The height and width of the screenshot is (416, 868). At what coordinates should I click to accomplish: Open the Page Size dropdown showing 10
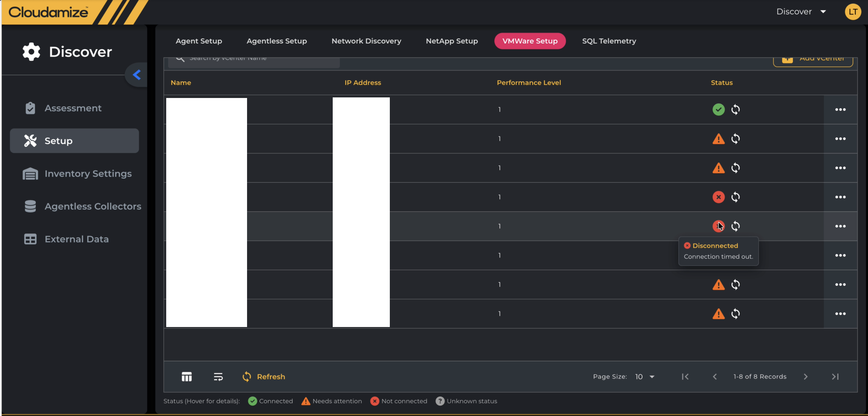click(x=645, y=377)
